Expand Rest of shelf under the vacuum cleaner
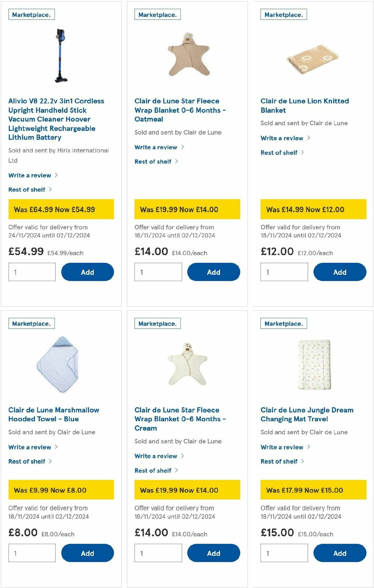Screen dimensions: 374x588 (x=28, y=189)
